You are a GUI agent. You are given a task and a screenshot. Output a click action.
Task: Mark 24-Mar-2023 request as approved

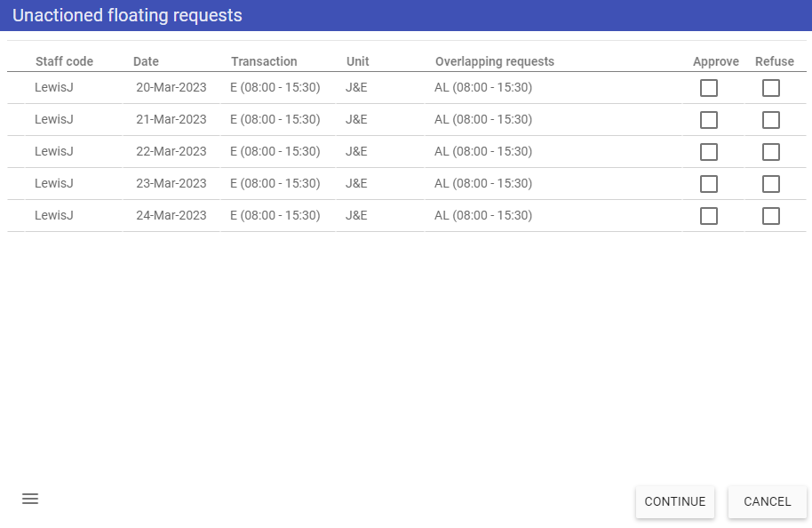[x=708, y=216]
